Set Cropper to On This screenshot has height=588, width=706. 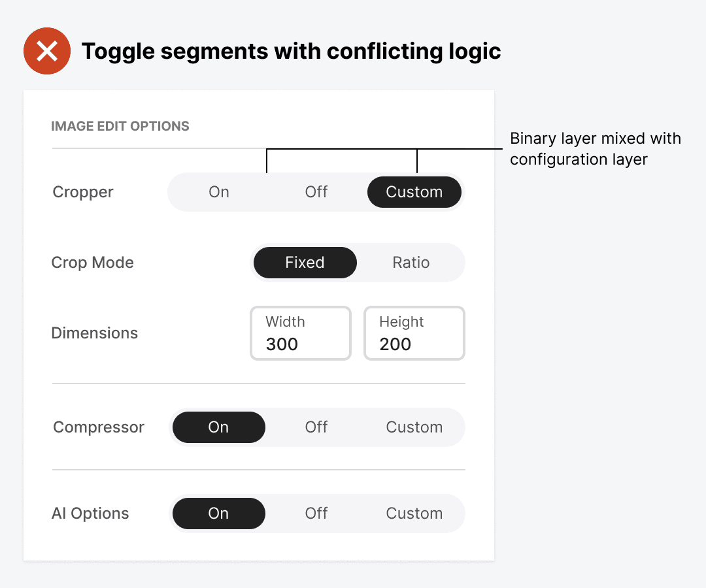(219, 192)
